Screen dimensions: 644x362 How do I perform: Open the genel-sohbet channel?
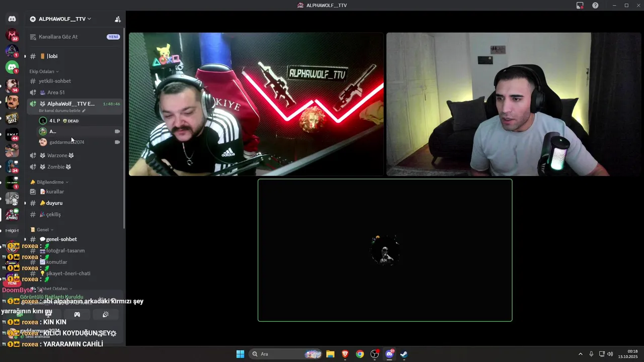point(74,239)
